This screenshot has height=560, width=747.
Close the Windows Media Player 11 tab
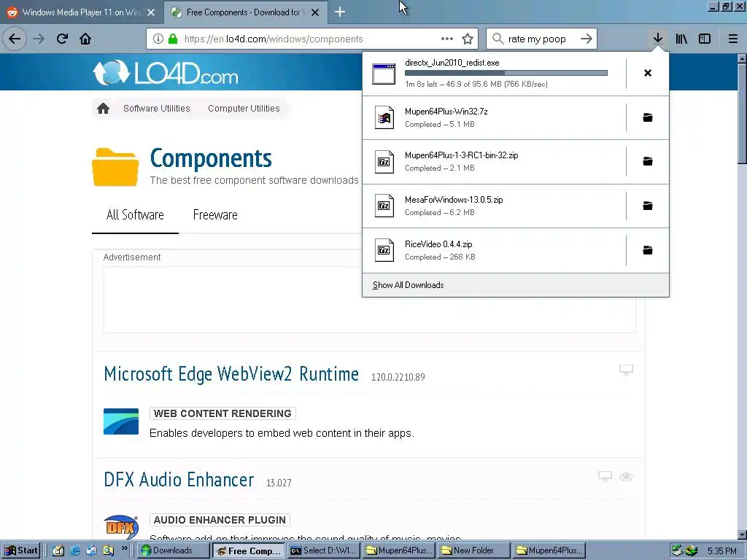151,12
